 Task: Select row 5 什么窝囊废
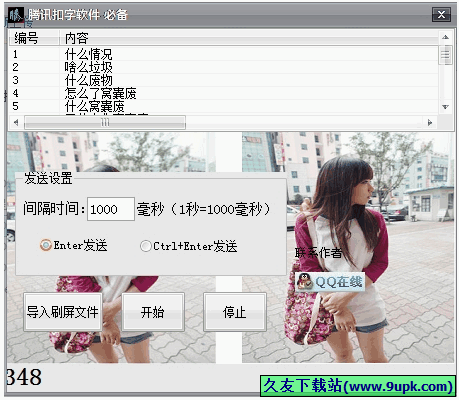click(223, 106)
